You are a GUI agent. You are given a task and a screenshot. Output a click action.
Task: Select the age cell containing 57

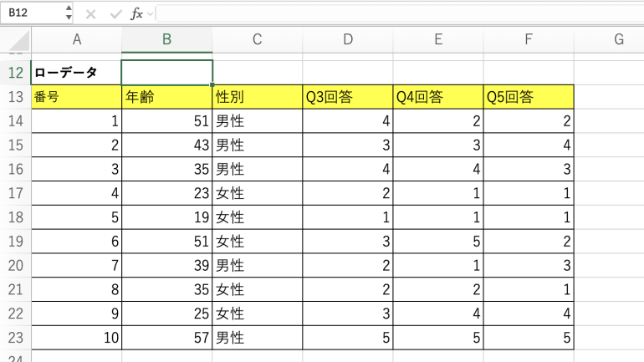pyautogui.click(x=166, y=339)
